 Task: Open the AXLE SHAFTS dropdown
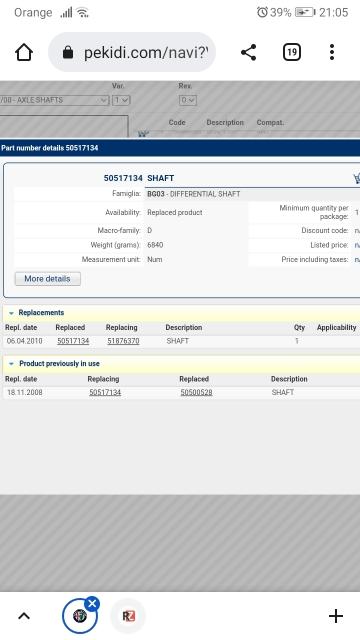54,100
